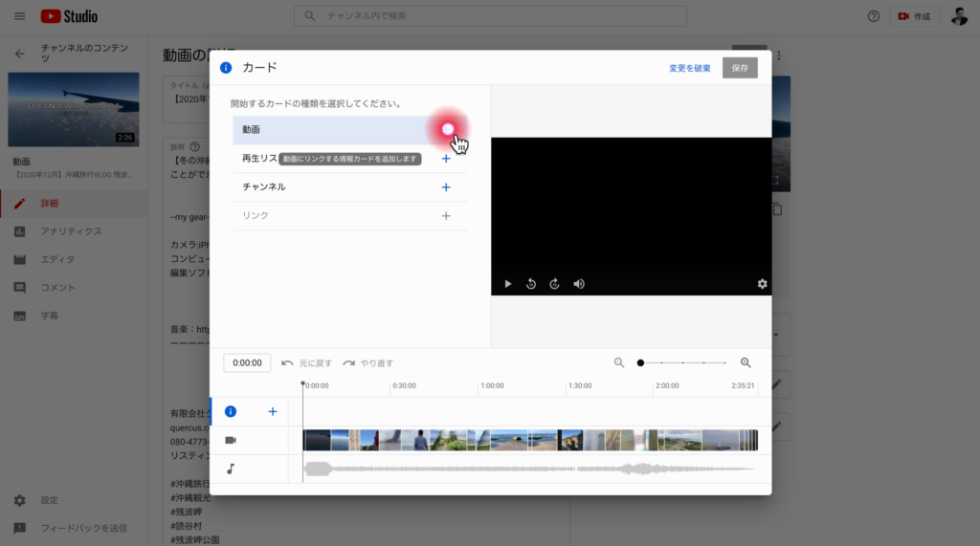Add a チャンネル card with its plus

tap(446, 187)
